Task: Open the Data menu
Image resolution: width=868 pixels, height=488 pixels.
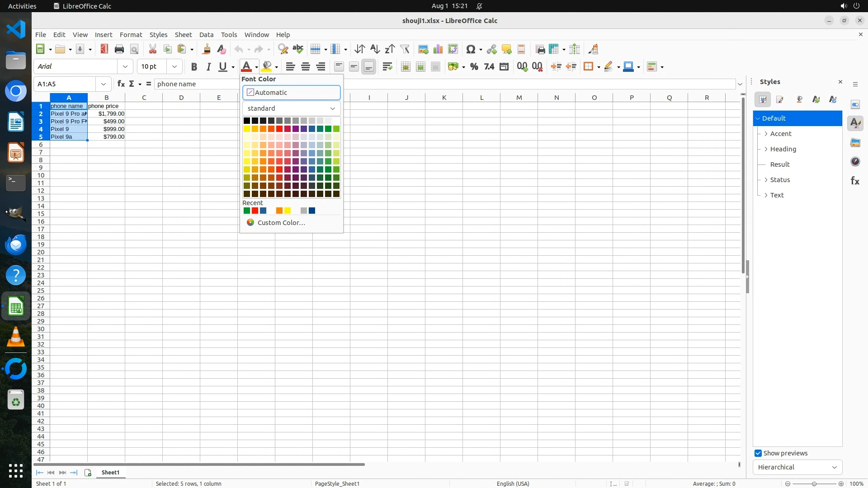Action: (x=206, y=35)
